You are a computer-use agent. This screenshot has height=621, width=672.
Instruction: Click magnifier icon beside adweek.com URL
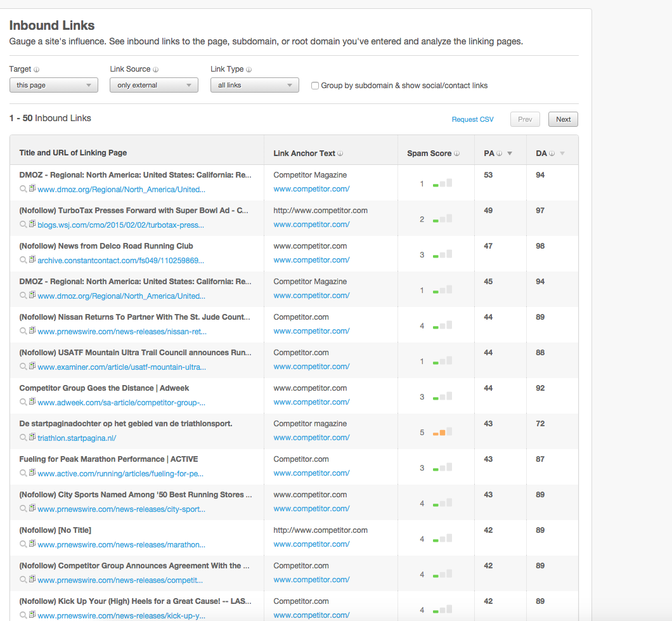point(23,402)
